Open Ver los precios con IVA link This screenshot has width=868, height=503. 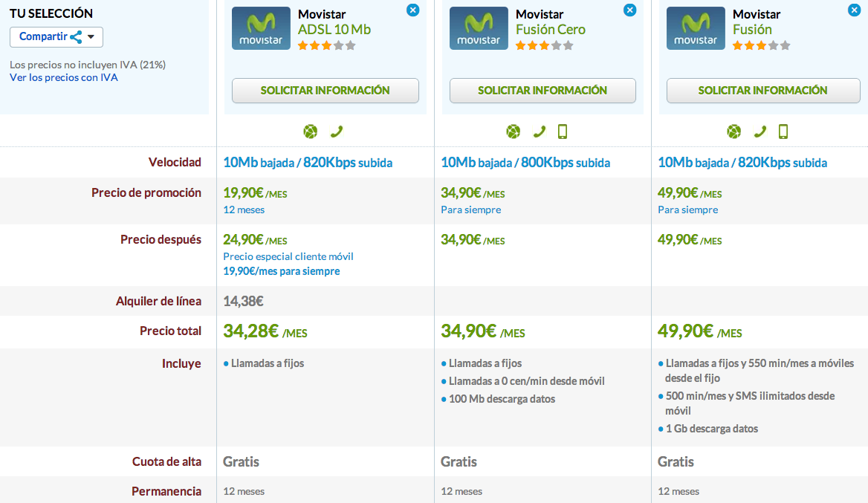click(64, 77)
